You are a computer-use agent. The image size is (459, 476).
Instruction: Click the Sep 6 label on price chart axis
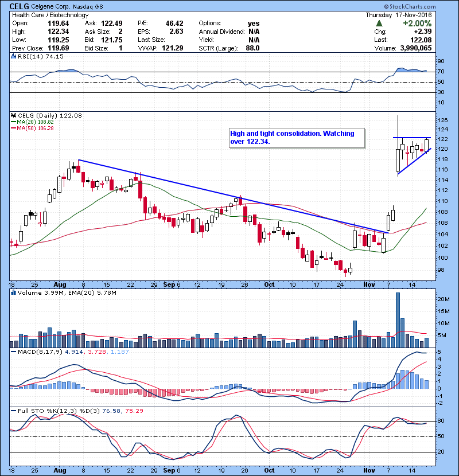(172, 285)
